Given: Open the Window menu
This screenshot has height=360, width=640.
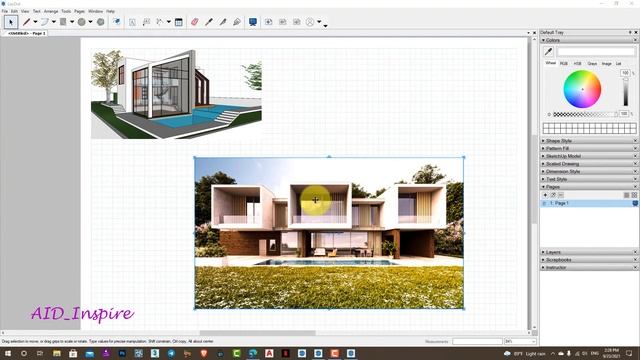Looking at the screenshot, I should coord(96,11).
